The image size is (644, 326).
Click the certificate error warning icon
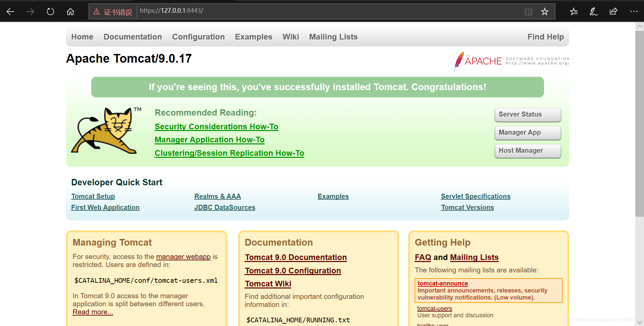[97, 12]
